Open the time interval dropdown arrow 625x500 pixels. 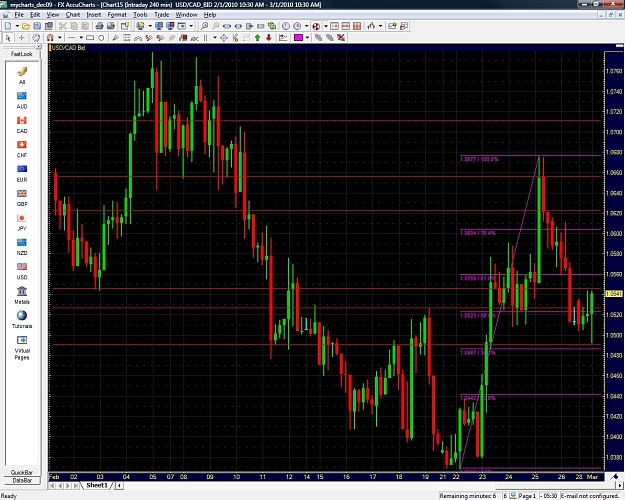point(307,26)
